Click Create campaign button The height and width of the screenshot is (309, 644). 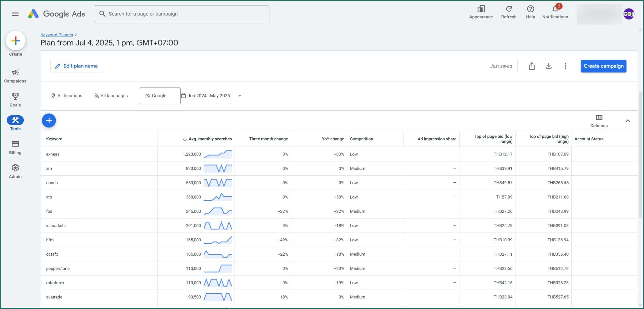[603, 66]
